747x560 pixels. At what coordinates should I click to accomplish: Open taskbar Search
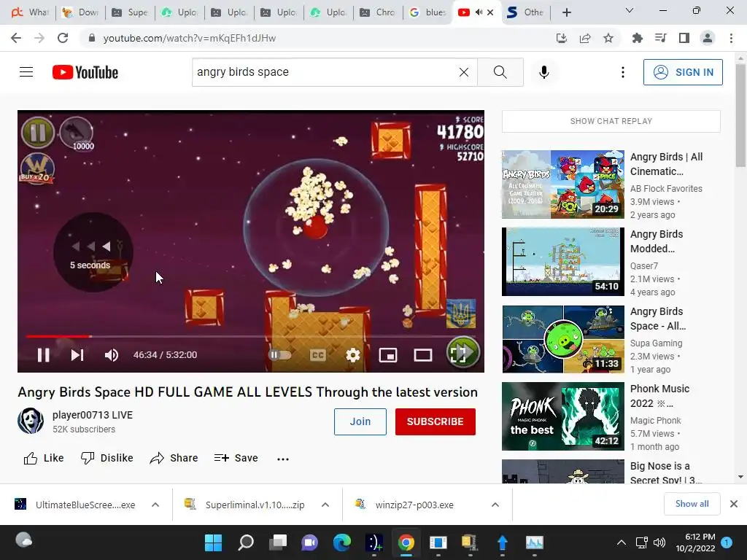(x=246, y=542)
